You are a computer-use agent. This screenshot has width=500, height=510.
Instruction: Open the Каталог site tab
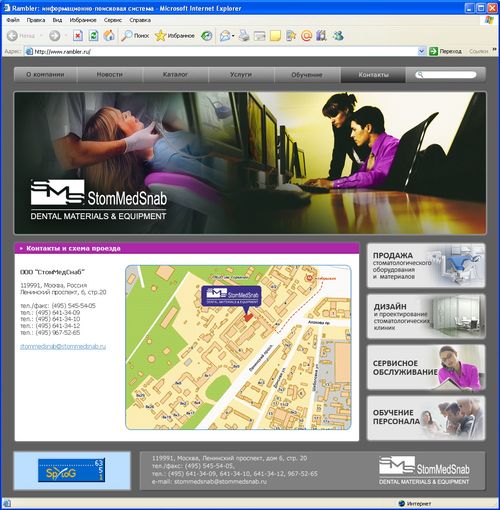[176, 75]
